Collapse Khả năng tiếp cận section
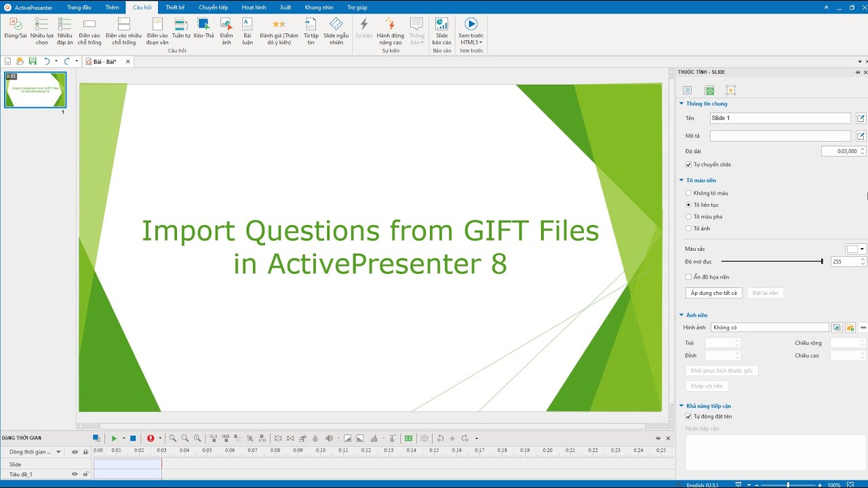Viewport: 868px width, 488px height. tap(682, 406)
